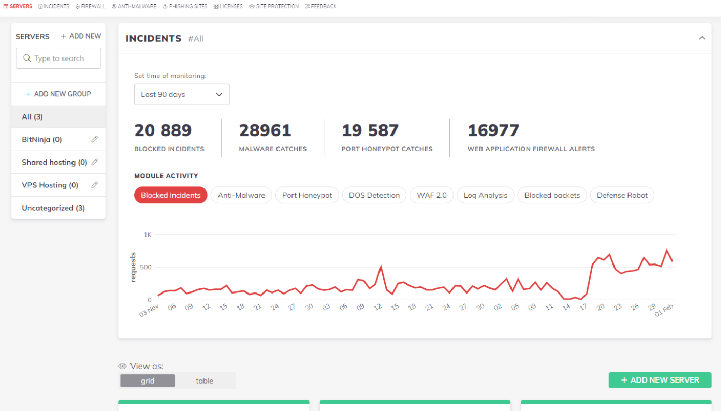Open the Last 90 days monitoring dropdown
The height and width of the screenshot is (411, 721).
pos(182,94)
